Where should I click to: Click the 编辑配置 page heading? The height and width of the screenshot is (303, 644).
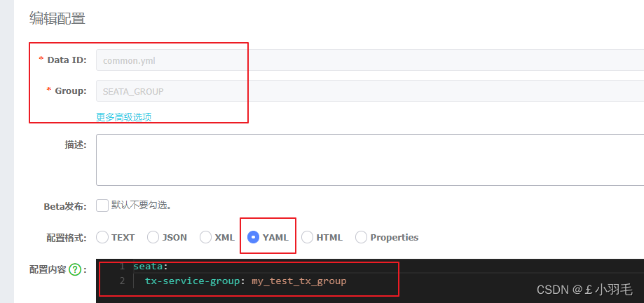[x=57, y=19]
